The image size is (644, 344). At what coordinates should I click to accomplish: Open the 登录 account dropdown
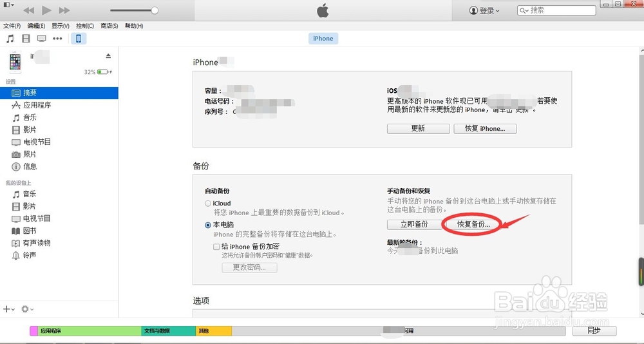[484, 10]
